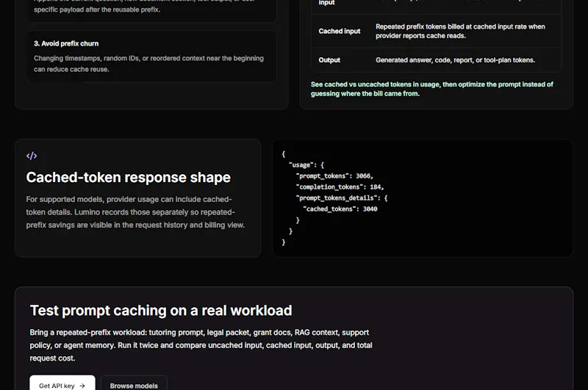
Task: Click the completion_tokens line in code block
Action: coord(340,187)
